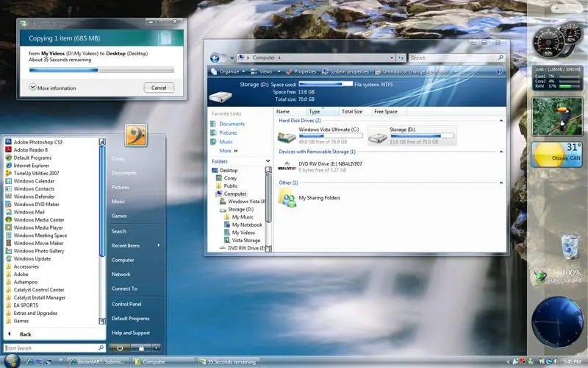Open the My Sharing Folders icon
Image resolution: width=588 pixels, height=368 pixels.
coord(287,198)
